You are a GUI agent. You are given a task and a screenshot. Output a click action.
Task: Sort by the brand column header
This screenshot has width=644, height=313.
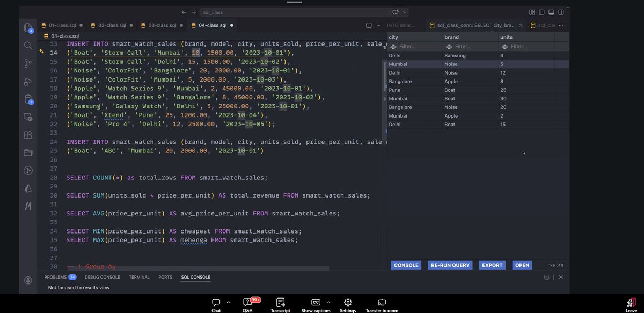pos(471,37)
